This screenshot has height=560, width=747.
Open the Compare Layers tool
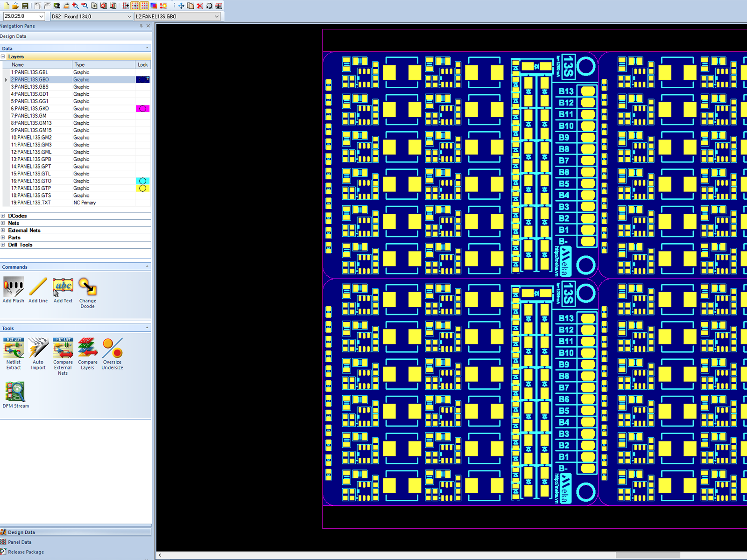(x=88, y=354)
